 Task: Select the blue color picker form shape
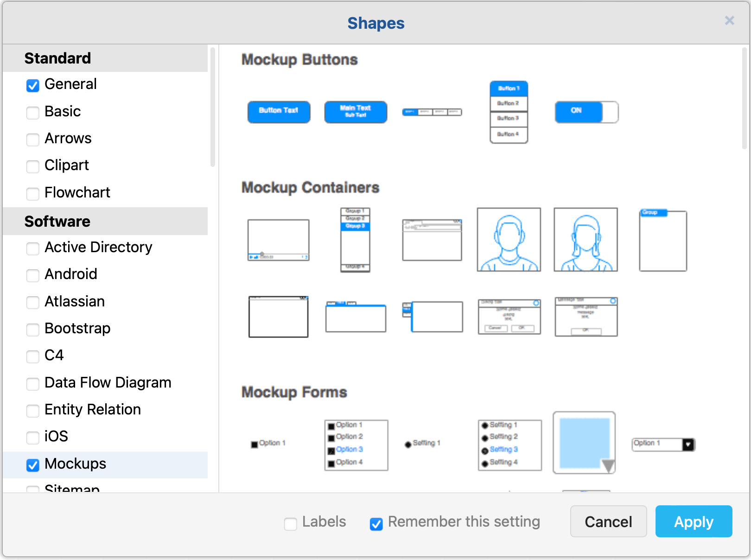pos(584,442)
